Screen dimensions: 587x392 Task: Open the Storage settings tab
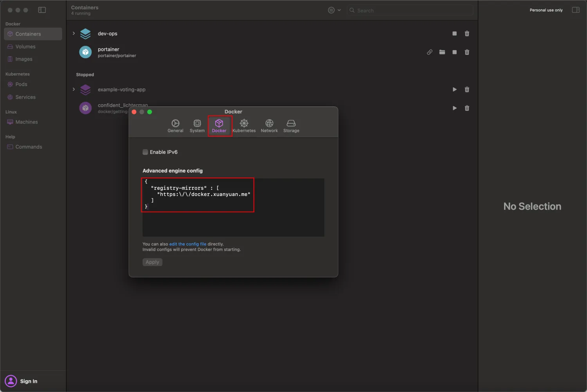(x=291, y=126)
